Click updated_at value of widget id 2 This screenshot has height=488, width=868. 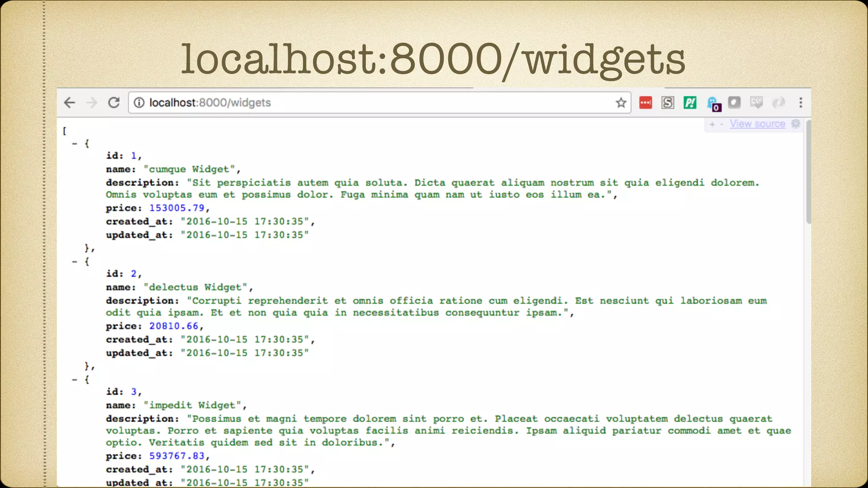[245, 353]
